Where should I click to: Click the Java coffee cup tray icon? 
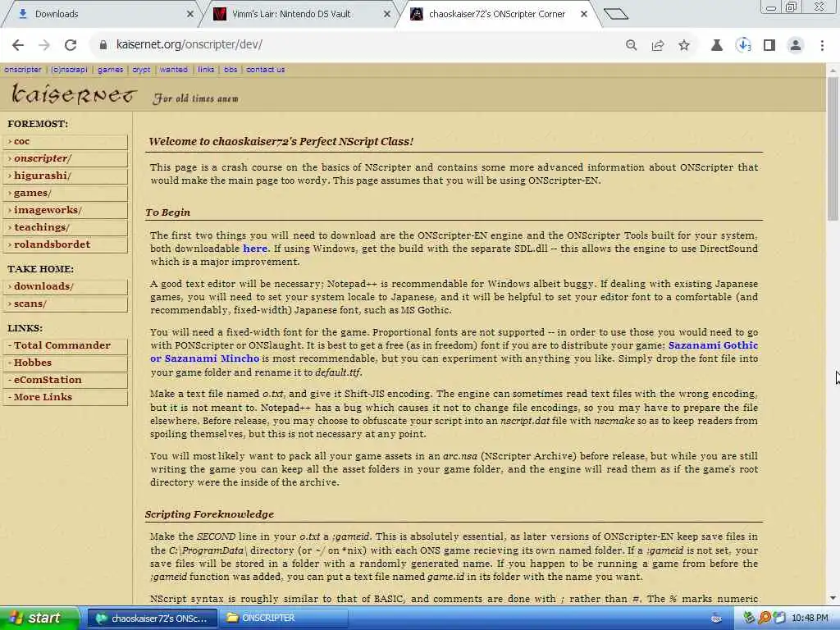coord(716,619)
